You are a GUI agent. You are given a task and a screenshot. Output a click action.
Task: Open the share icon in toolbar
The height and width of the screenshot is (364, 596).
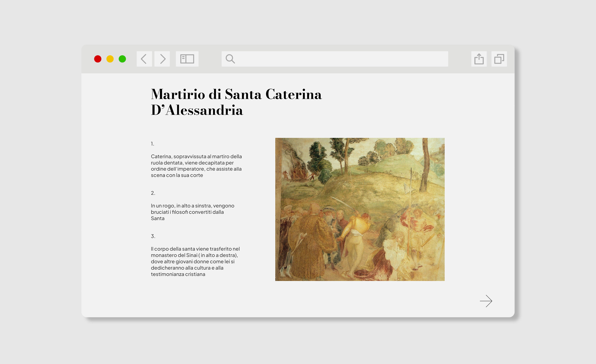click(x=479, y=59)
